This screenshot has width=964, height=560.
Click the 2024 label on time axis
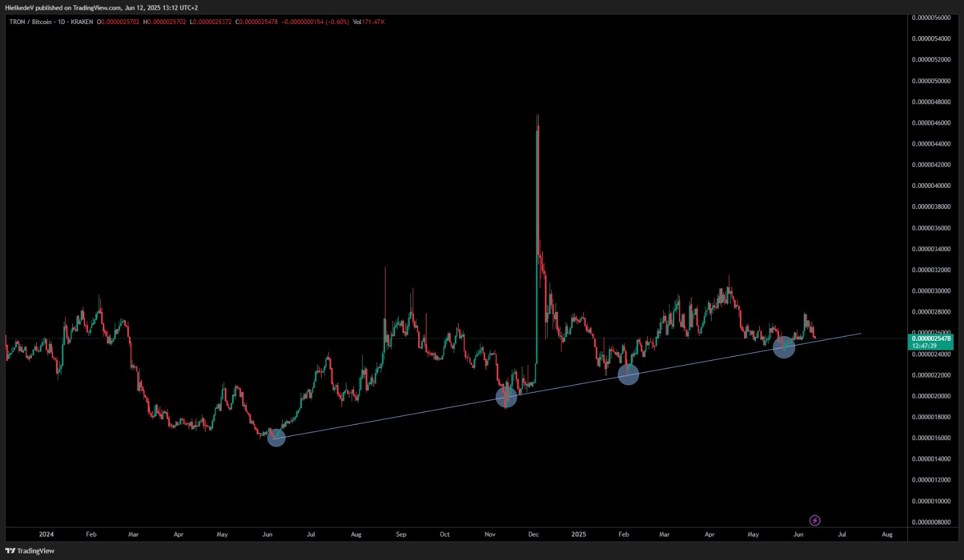[46, 534]
